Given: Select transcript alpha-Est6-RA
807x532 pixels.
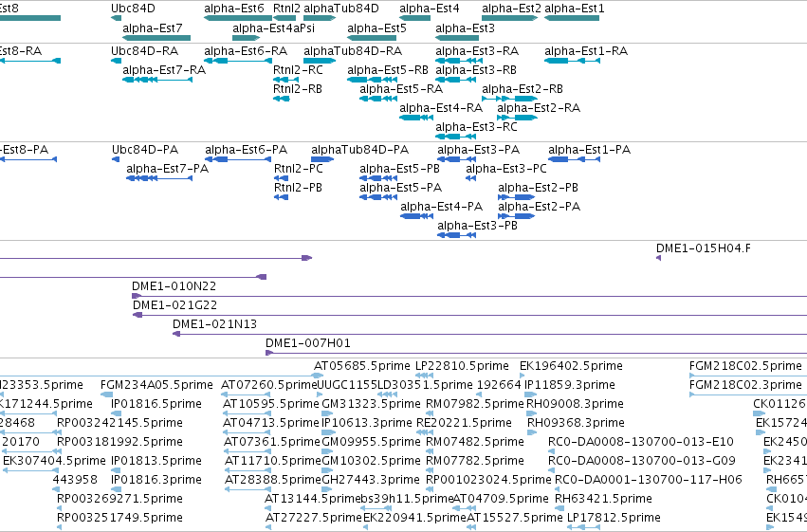Looking at the screenshot, I should [246, 51].
